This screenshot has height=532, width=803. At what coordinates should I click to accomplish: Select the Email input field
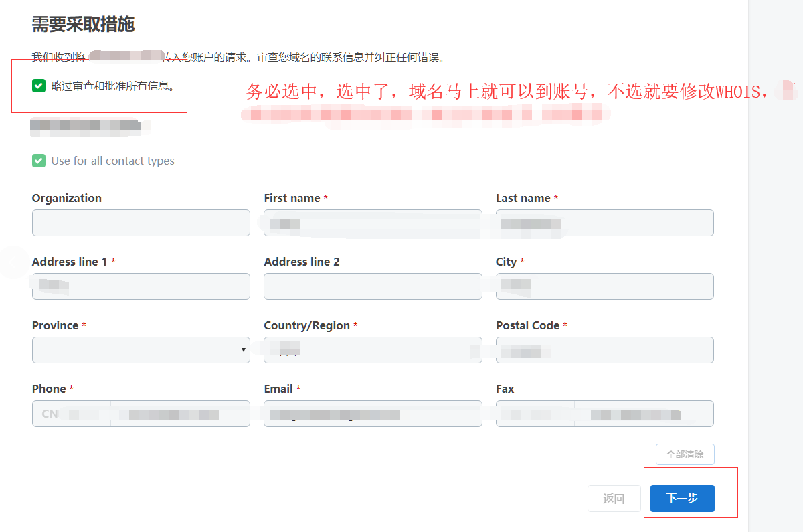[373, 414]
